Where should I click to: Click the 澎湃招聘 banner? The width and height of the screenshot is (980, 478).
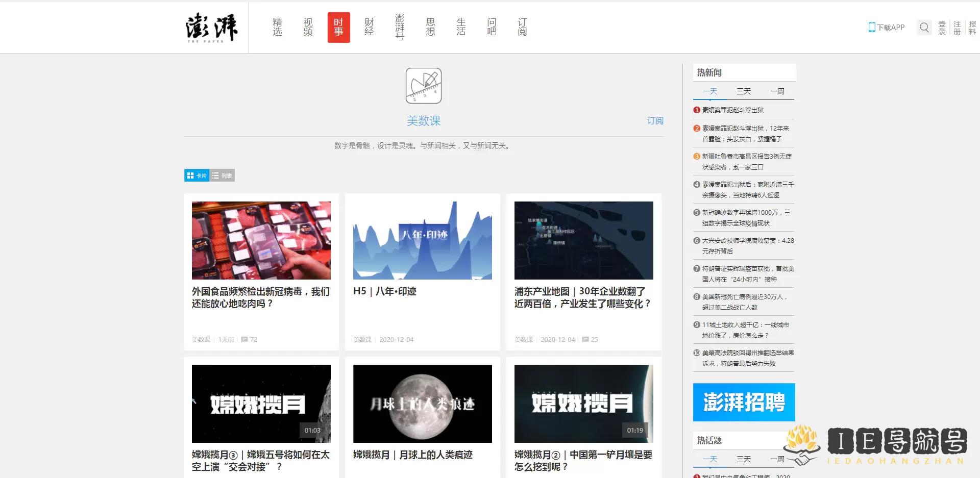pyautogui.click(x=744, y=402)
